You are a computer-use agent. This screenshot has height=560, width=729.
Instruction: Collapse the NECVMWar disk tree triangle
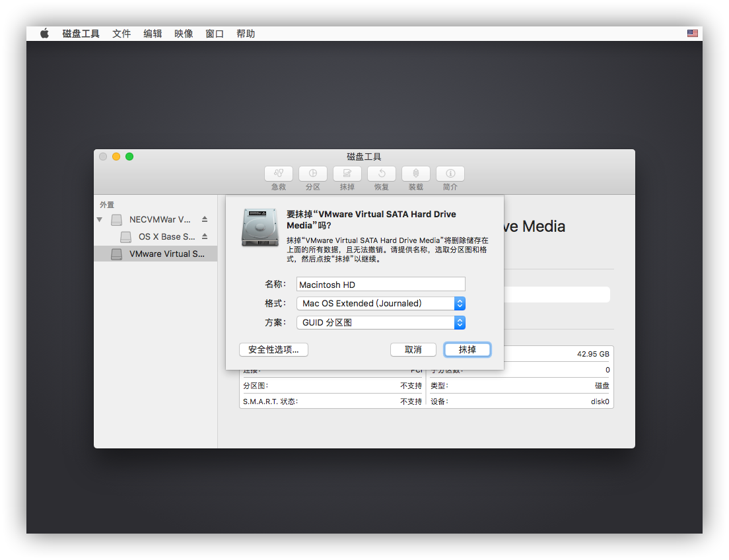[100, 219]
